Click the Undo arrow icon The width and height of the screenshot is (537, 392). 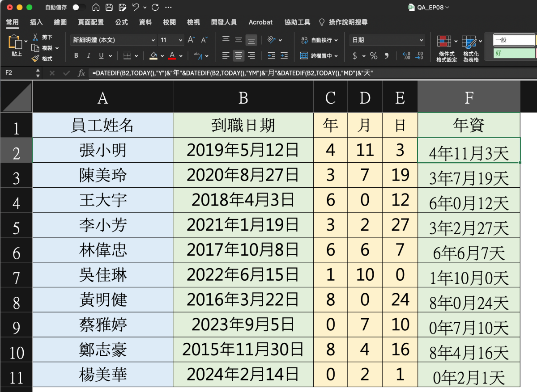point(136,8)
